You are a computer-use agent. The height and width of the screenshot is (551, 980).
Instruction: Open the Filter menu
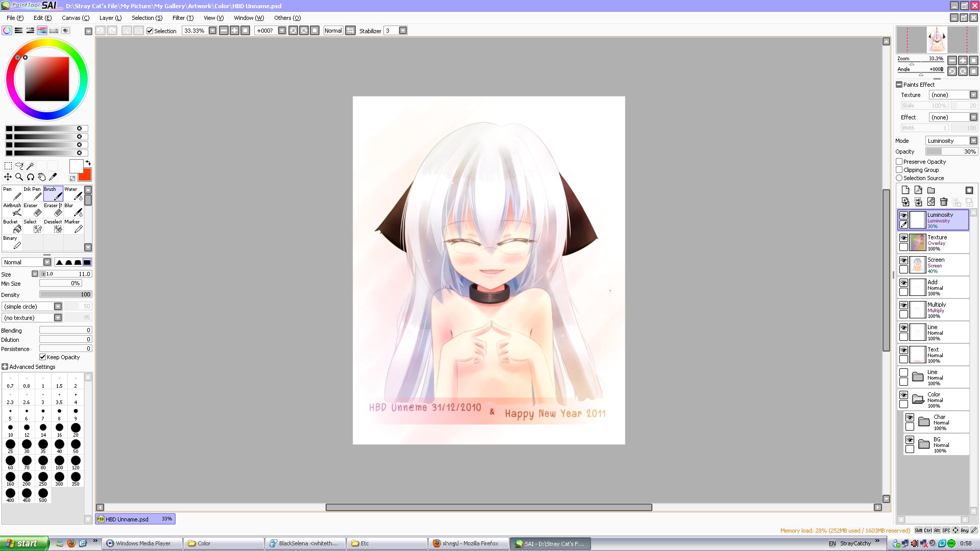coord(182,18)
